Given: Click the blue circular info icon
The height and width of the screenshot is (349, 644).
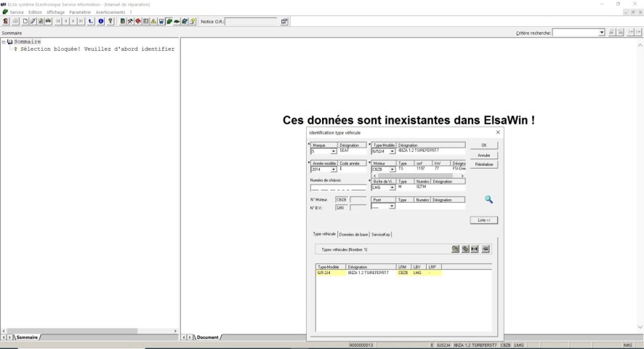Looking at the screenshot, I should (101, 21).
